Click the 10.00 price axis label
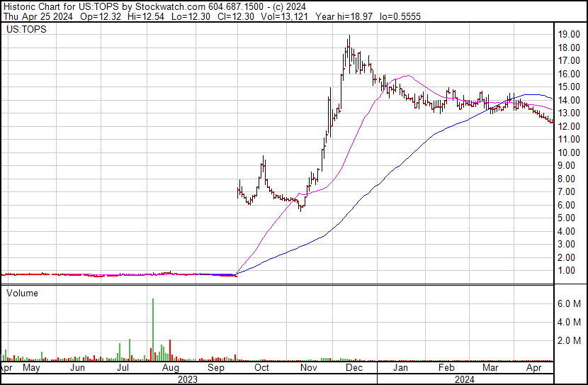This screenshot has width=588, height=385. click(570, 152)
